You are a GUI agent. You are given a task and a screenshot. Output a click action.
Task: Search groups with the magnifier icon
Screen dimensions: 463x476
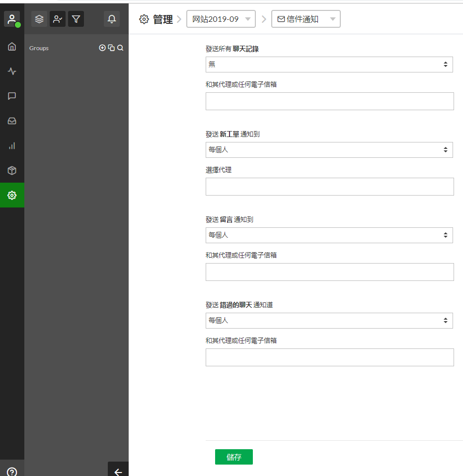click(120, 48)
